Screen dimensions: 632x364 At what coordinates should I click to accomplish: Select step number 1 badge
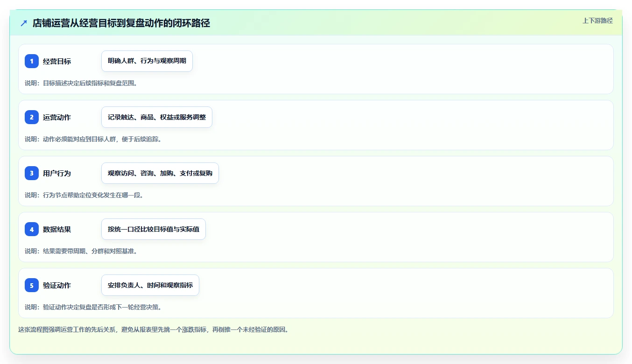[x=32, y=61]
